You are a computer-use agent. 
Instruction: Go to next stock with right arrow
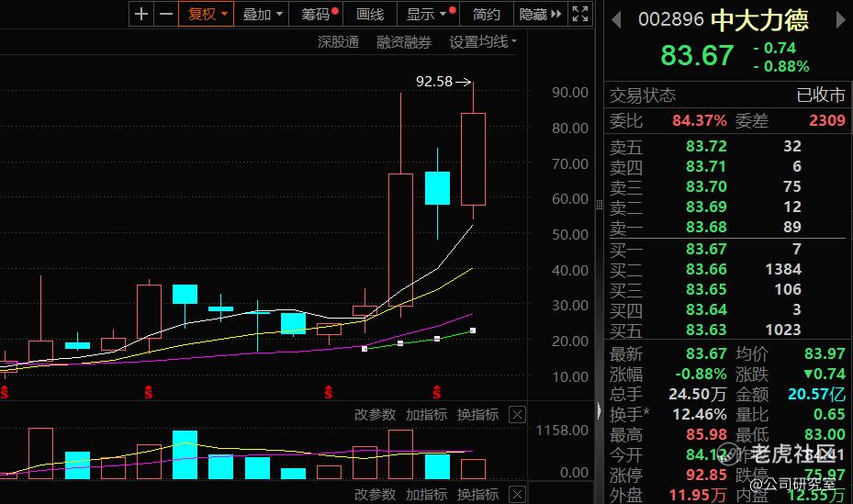point(840,20)
